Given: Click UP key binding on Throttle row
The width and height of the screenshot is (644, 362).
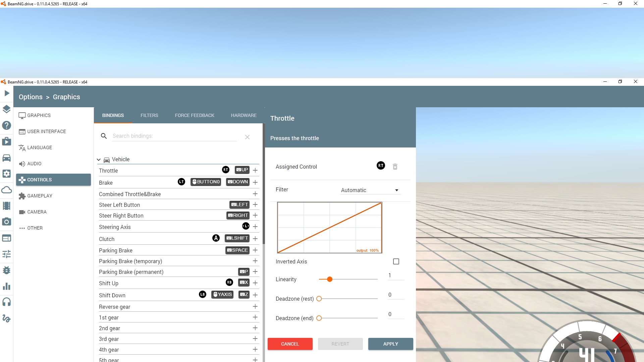Looking at the screenshot, I should 242,170.
